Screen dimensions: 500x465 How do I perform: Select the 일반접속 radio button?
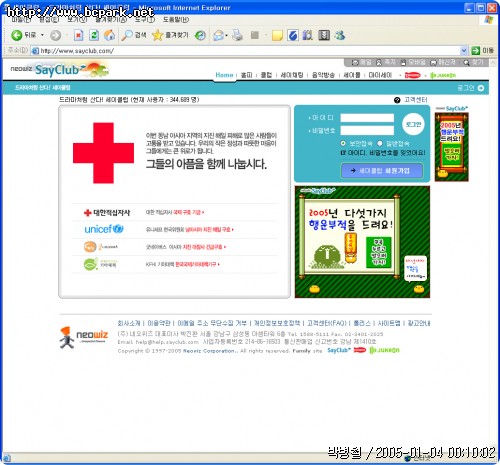click(x=380, y=143)
